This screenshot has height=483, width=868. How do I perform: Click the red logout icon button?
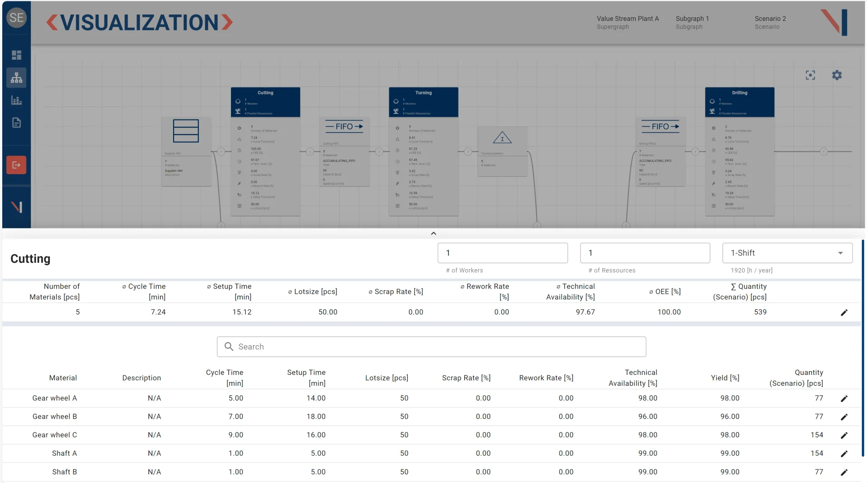[16, 165]
